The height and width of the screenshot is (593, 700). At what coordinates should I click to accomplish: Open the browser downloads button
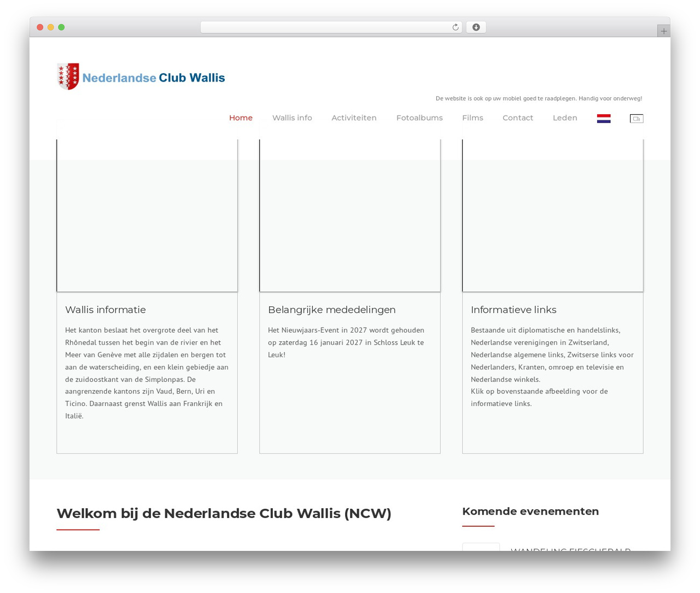click(x=476, y=27)
